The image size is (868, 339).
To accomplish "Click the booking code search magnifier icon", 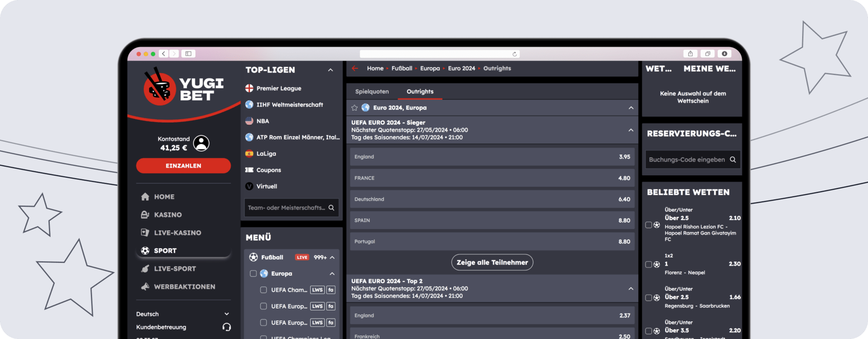I will click(x=732, y=159).
